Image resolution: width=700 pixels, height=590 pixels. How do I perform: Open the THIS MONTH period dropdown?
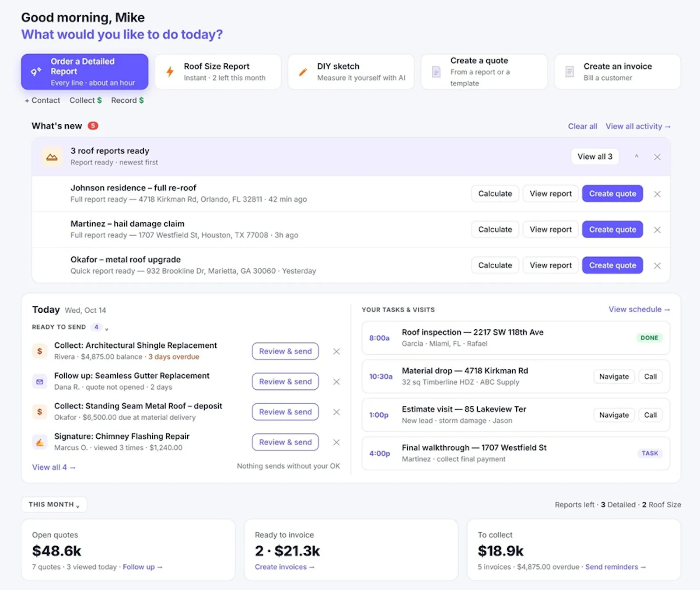[54, 504]
